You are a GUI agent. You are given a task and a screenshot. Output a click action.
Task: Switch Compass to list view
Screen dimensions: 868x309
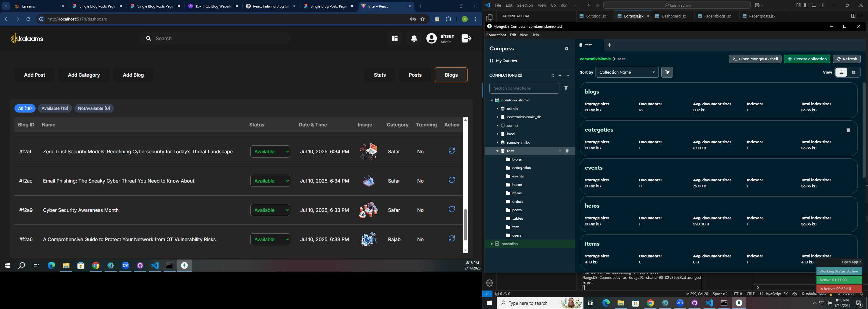[841, 72]
